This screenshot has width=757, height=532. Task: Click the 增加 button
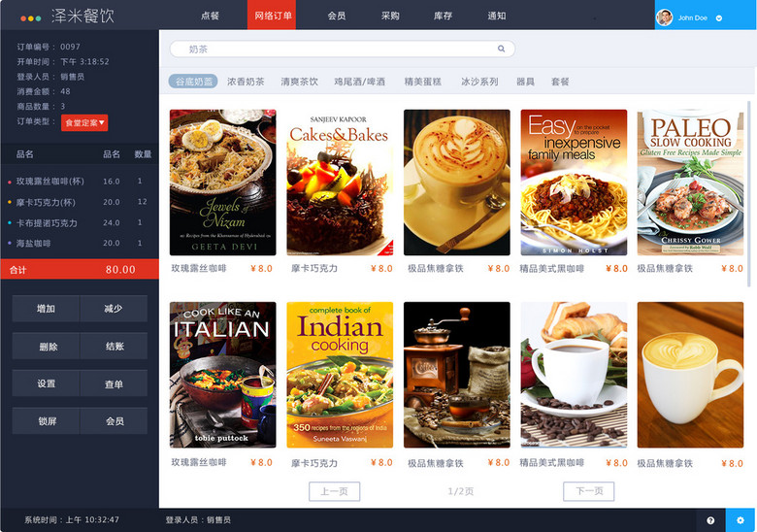(x=46, y=309)
